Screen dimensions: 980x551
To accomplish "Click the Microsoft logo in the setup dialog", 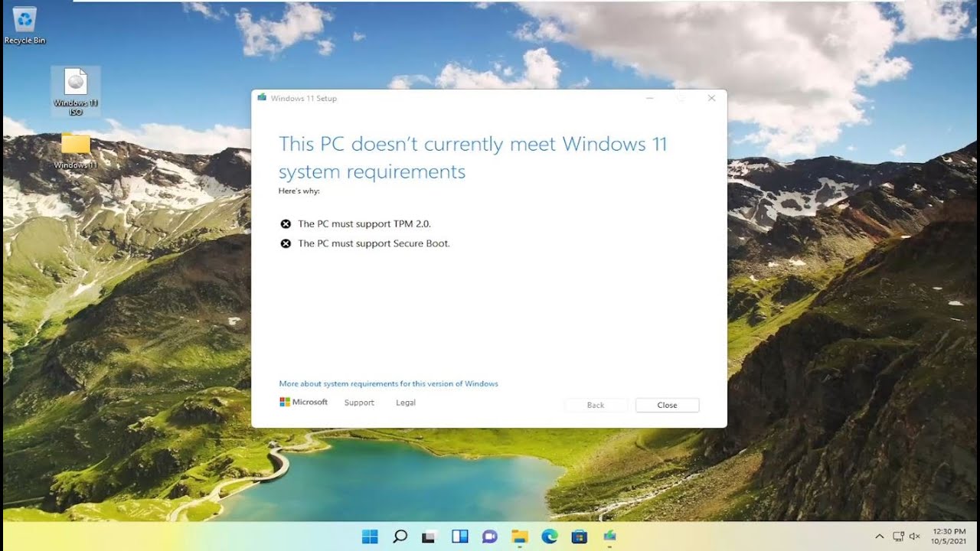I will coord(303,402).
